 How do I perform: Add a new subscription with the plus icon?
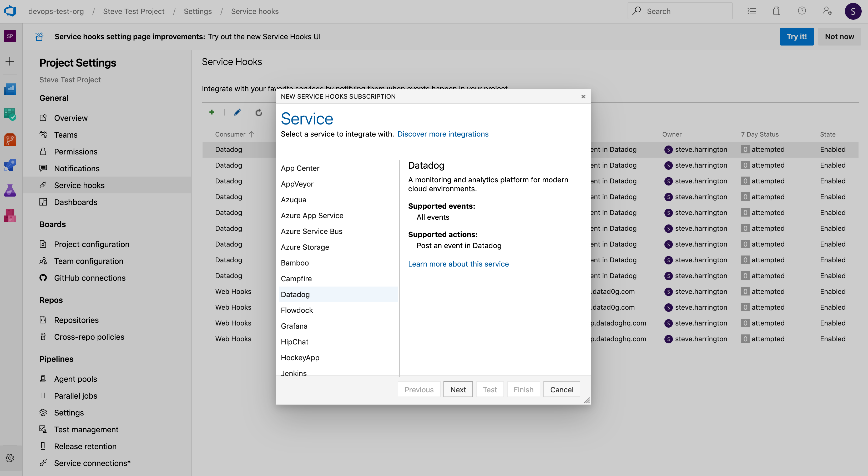(212, 112)
